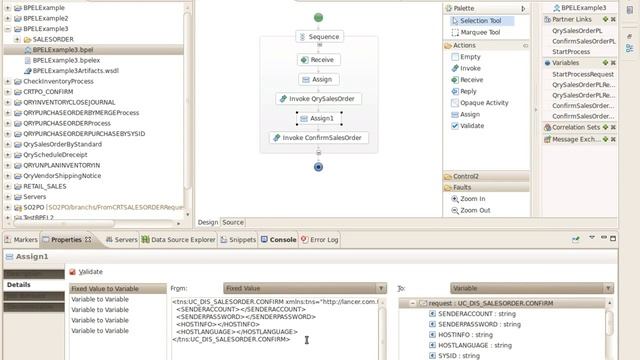Pick the Empty action from palette
Screen dimensions: 640x360
(x=466, y=57)
